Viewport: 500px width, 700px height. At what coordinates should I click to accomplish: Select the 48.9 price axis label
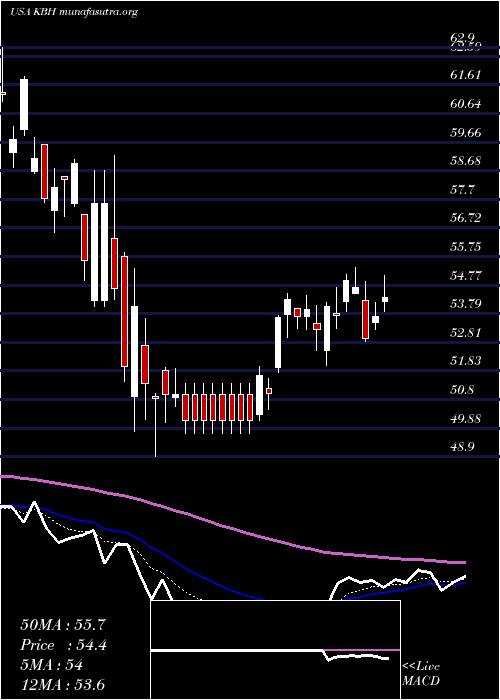(x=462, y=447)
